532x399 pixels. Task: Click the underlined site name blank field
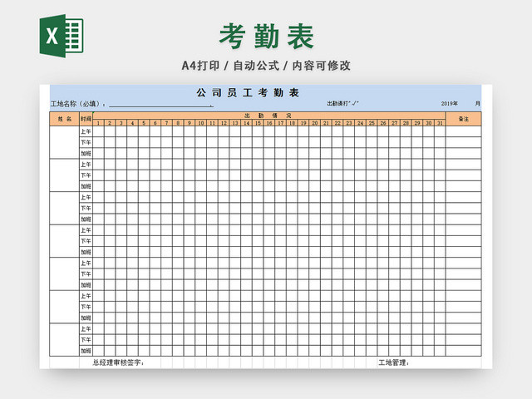coord(161,105)
